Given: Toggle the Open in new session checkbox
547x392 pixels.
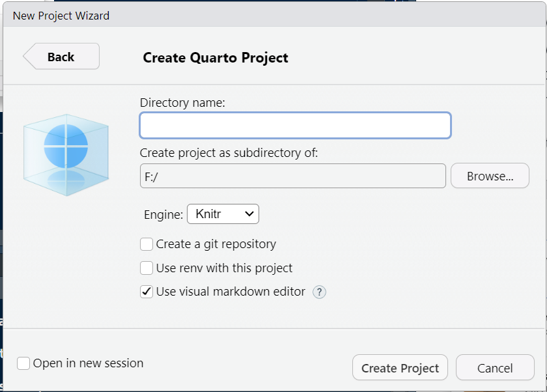Looking at the screenshot, I should [23, 363].
